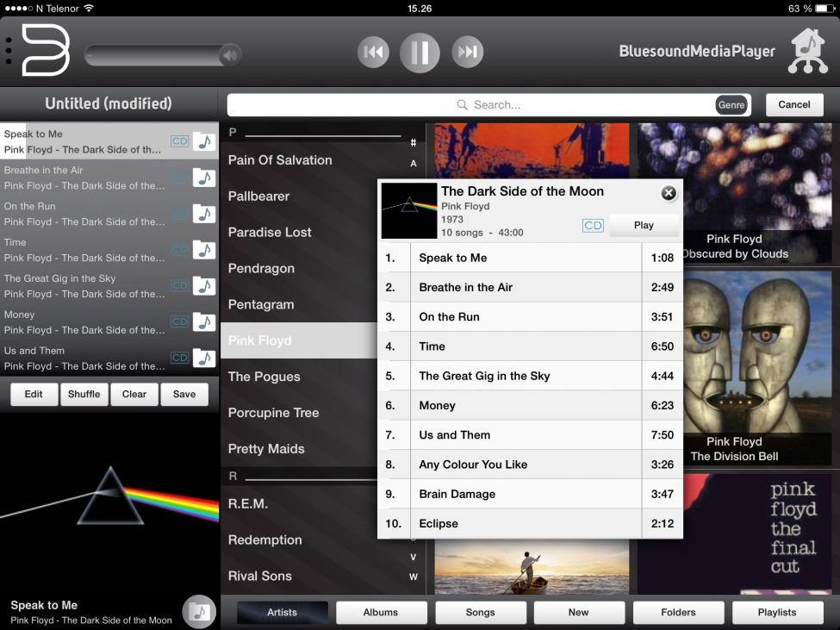The width and height of the screenshot is (840, 630).
Task: Adjust the volume slider knob
Action: (230, 54)
